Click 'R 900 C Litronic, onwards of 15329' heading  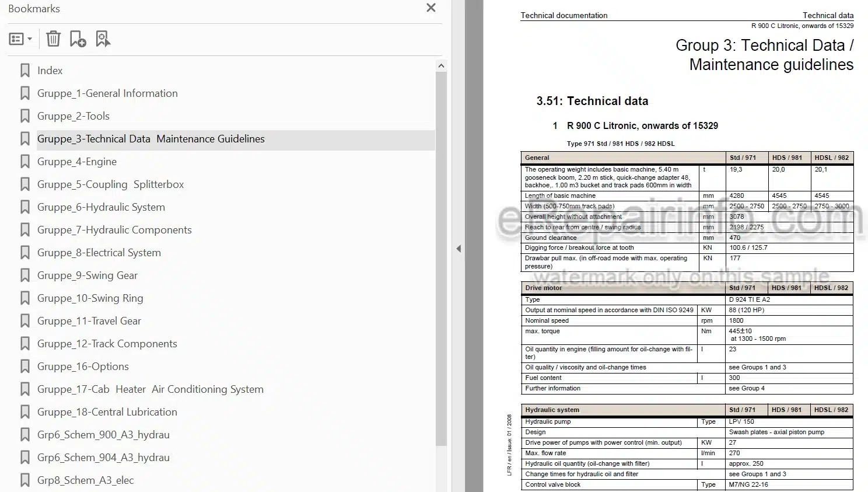tap(642, 125)
